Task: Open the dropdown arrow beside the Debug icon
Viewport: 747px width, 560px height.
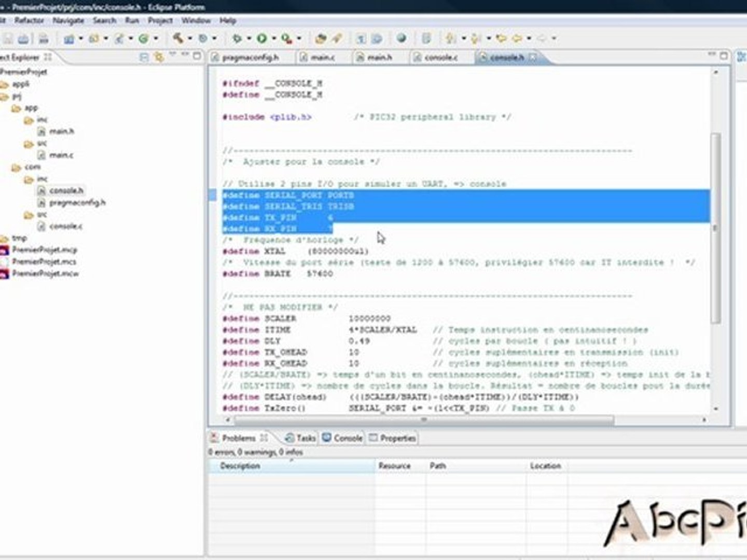Action: click(x=249, y=39)
